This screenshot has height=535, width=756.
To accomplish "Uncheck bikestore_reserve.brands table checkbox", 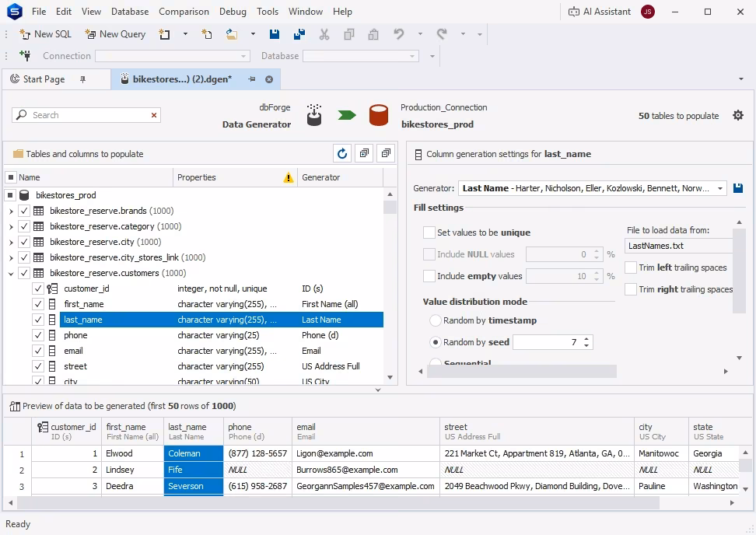I will pyautogui.click(x=24, y=211).
